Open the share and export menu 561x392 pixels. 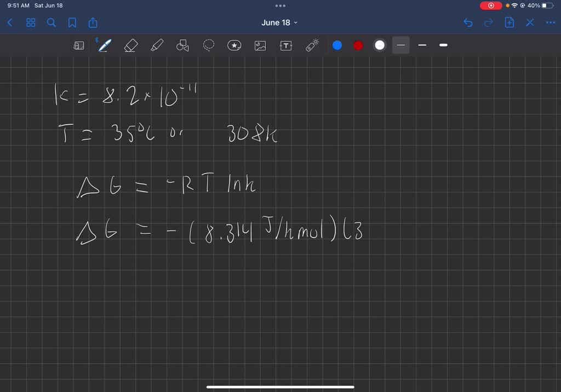coord(93,22)
